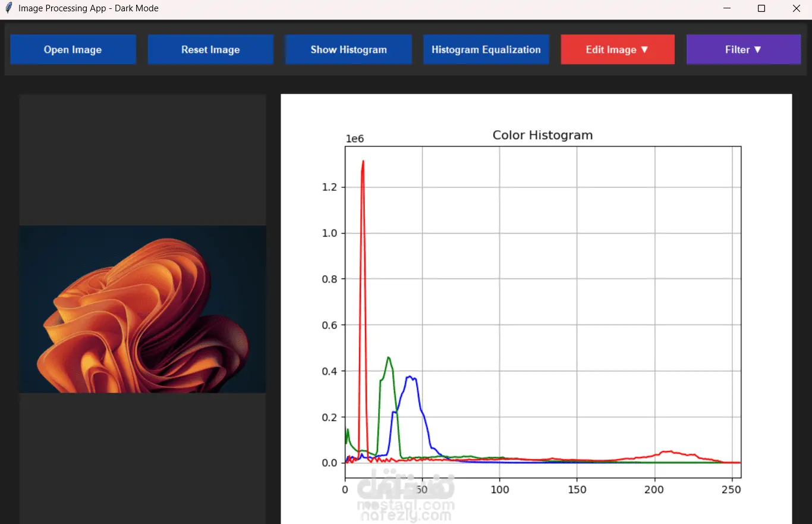812x524 pixels.
Task: Close the Image Processing App window
Action: coord(797,8)
